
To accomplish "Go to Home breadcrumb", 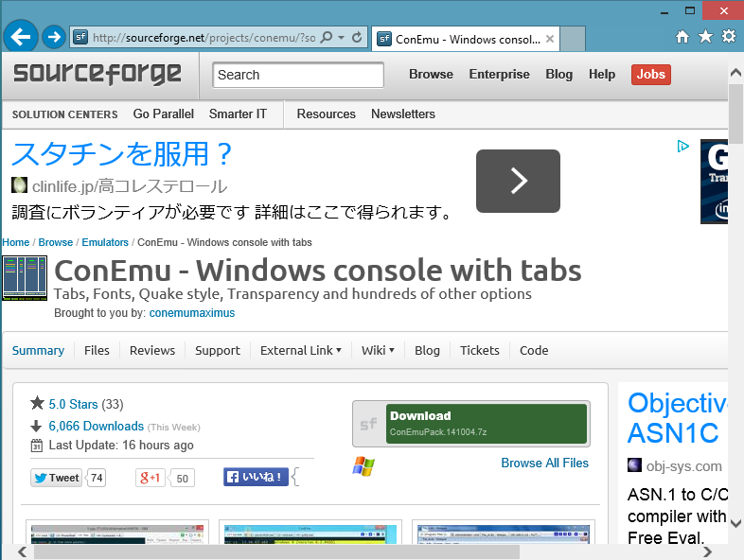I will coord(16,243).
